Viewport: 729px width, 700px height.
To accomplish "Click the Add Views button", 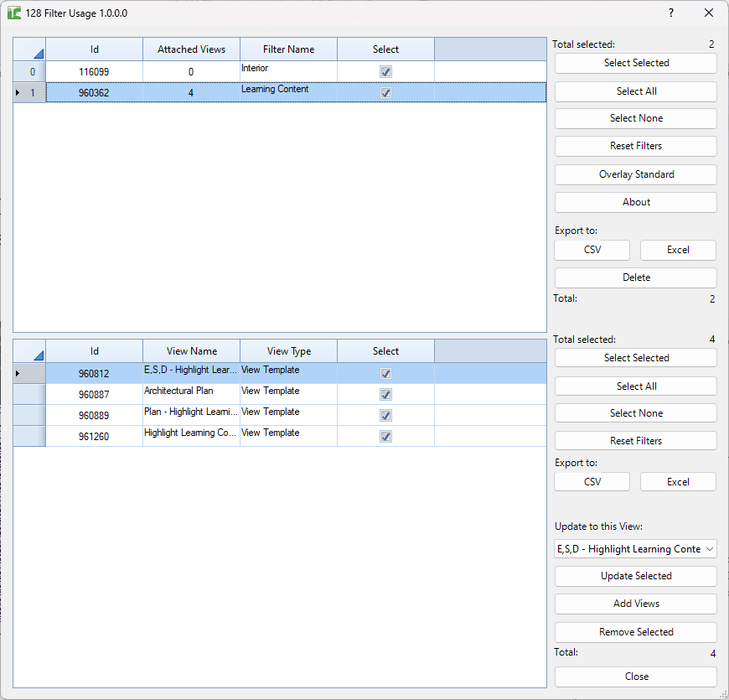I will [x=635, y=604].
